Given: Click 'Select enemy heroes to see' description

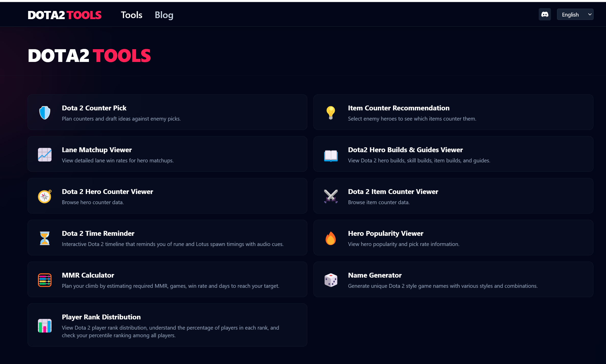Looking at the screenshot, I should coord(412,119).
